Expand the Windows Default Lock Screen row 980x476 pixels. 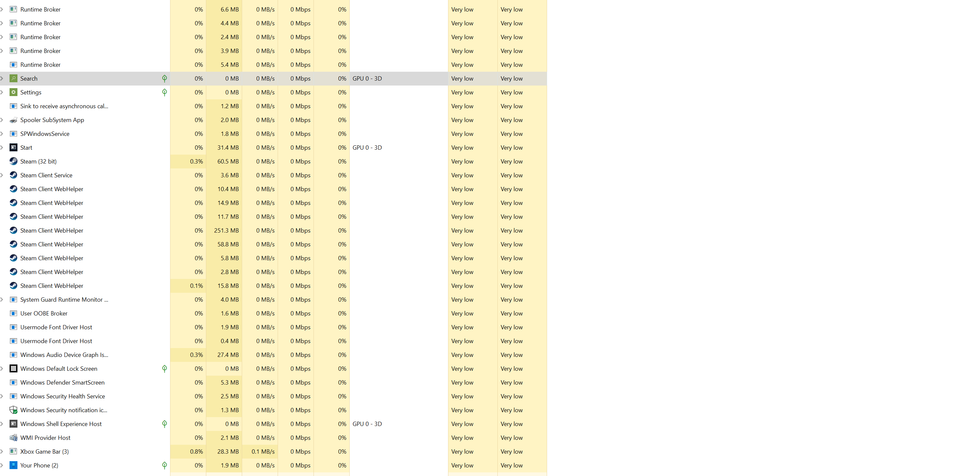[2, 368]
